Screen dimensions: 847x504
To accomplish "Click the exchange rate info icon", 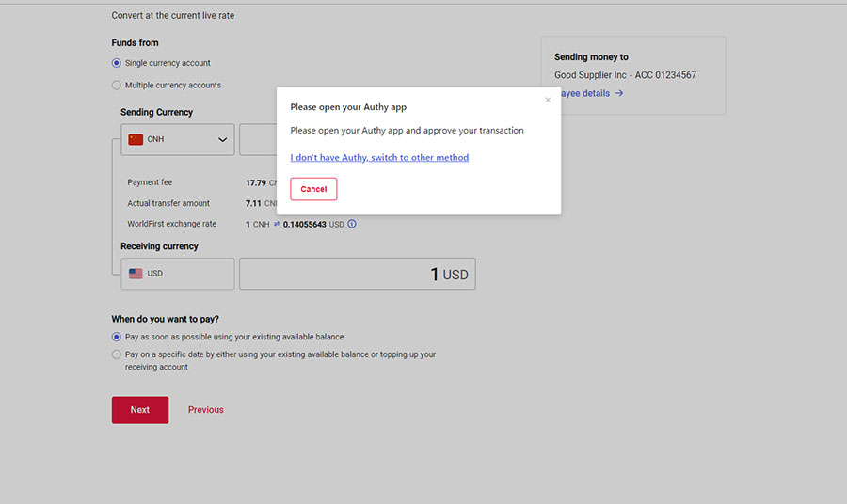I will 352,225.
